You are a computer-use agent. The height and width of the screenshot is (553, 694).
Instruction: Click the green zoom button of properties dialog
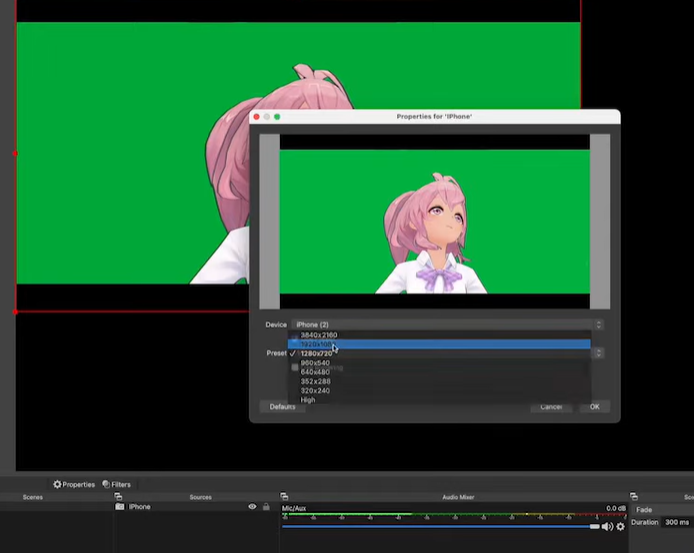277,116
